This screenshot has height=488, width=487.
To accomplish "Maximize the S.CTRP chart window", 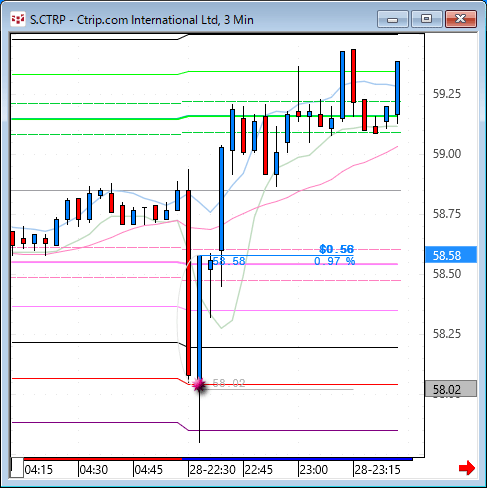I will click(426, 19).
